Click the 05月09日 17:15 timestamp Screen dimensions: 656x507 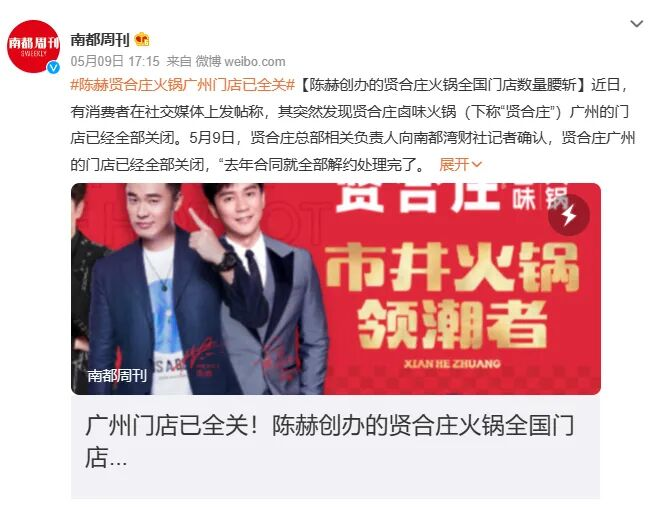(115, 61)
